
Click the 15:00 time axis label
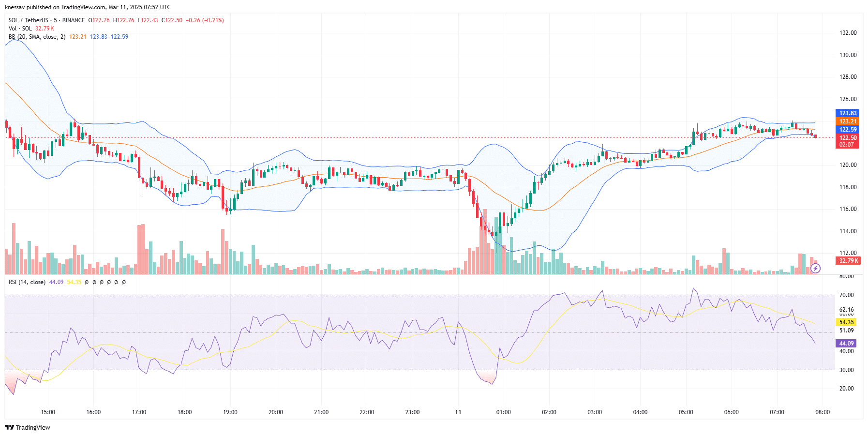tap(48, 412)
